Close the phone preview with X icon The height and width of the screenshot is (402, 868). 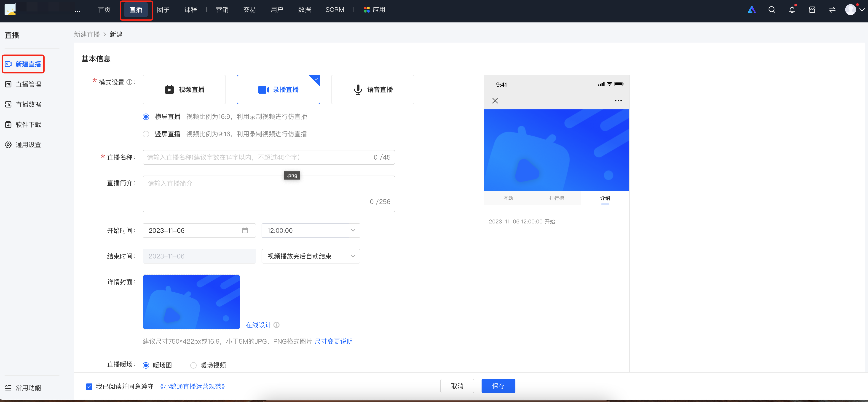[x=495, y=100]
